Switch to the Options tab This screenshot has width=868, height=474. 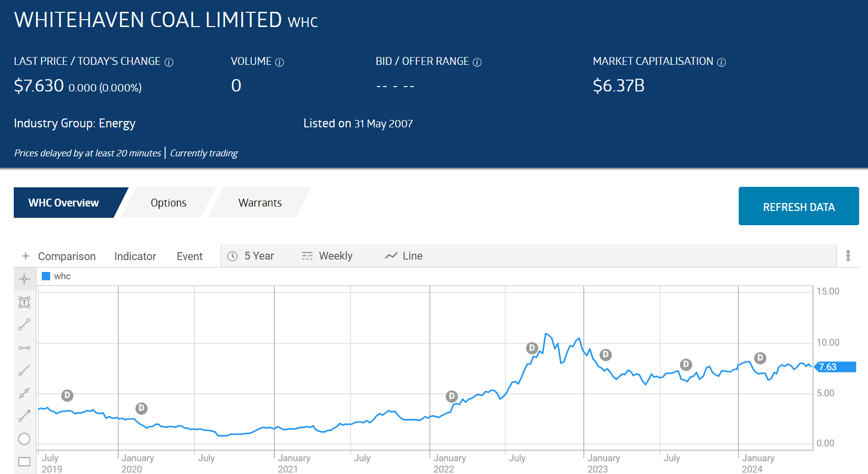169,203
